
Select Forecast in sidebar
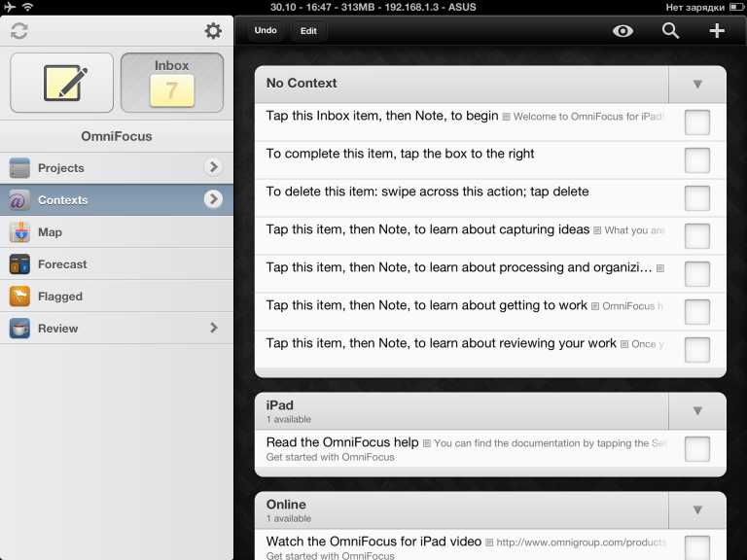pyautogui.click(x=117, y=264)
